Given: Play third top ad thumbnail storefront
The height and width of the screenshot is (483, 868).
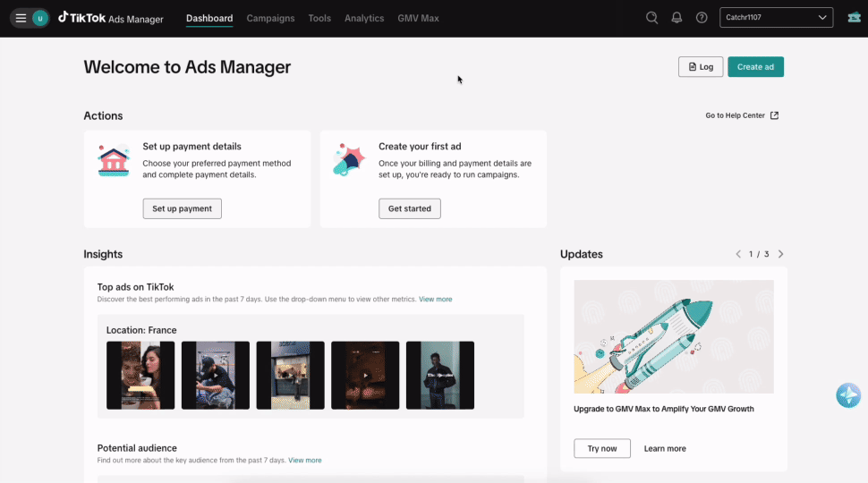Looking at the screenshot, I should 290,375.
